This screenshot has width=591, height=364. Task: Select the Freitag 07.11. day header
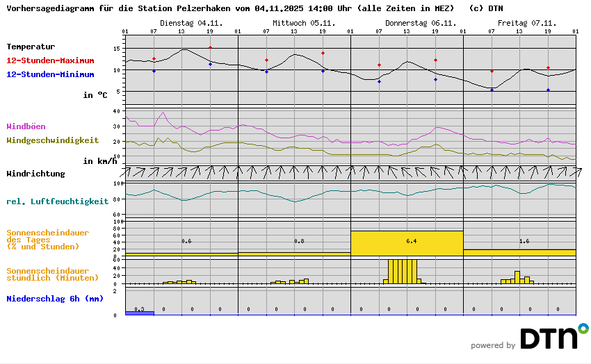(x=520, y=23)
